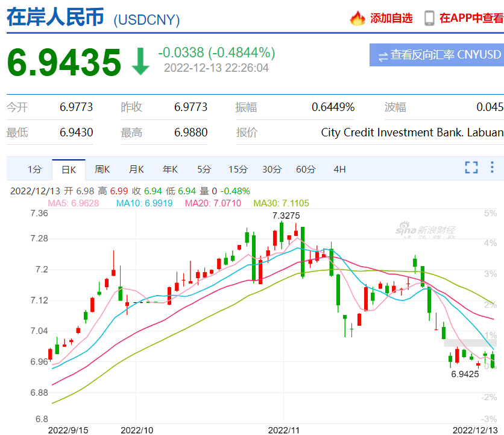Image resolution: width=504 pixels, height=435 pixels.
Task: Click the 最低 value 6.9430
Action: click(x=76, y=133)
